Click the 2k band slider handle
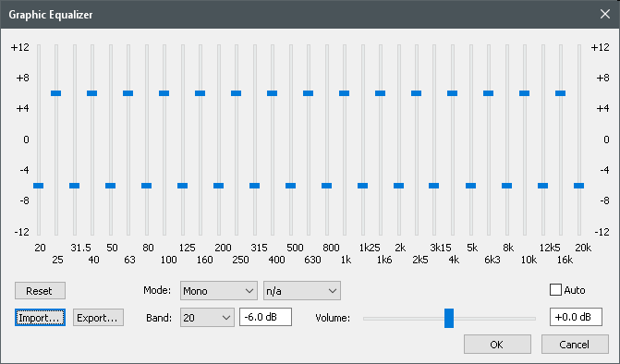 pos(398,186)
